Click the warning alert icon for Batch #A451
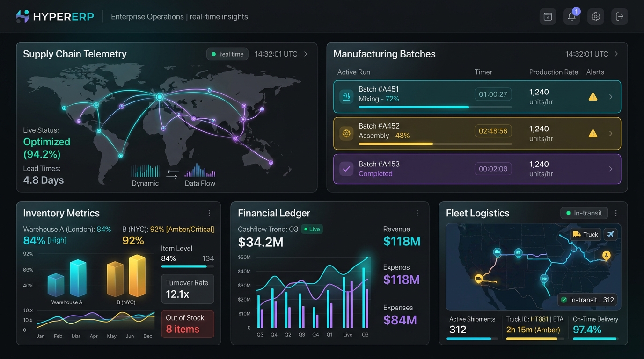The image size is (644, 359). (x=593, y=97)
